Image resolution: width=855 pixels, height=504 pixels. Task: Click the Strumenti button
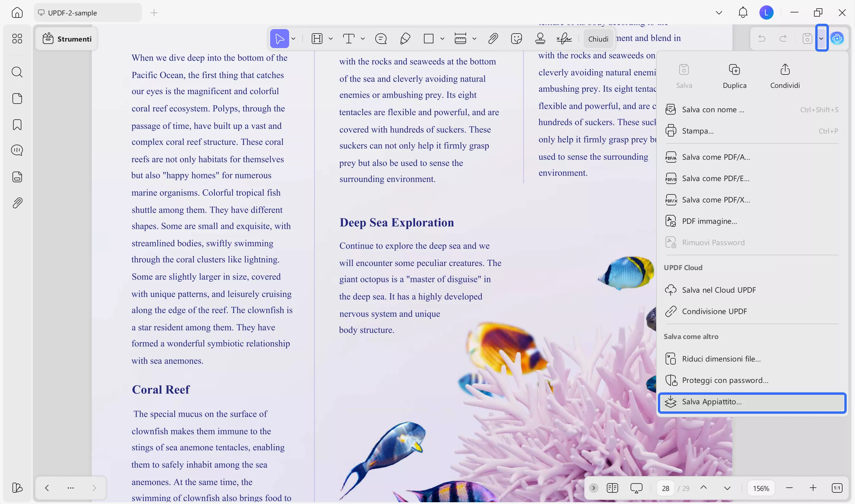(67, 39)
